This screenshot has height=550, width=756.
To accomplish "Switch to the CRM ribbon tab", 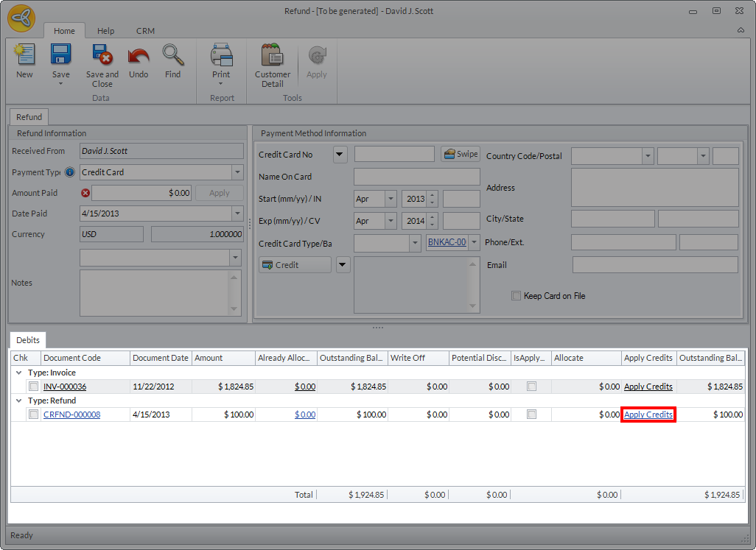I will point(145,31).
